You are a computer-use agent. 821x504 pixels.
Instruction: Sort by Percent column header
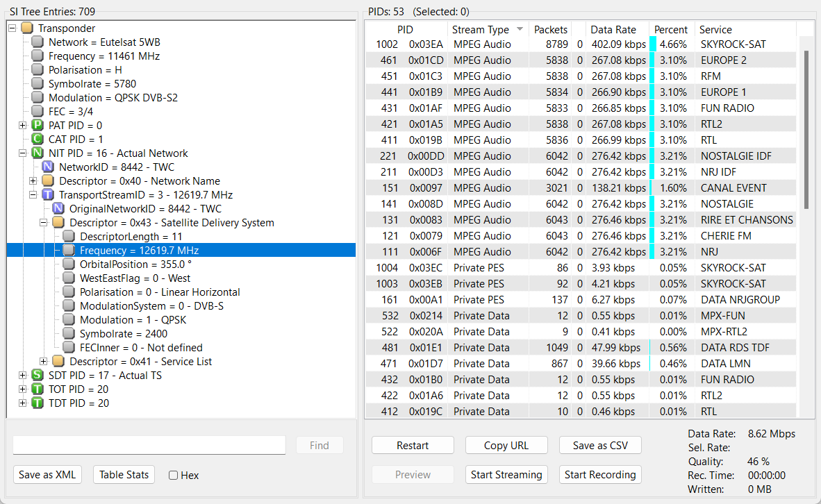(671, 29)
